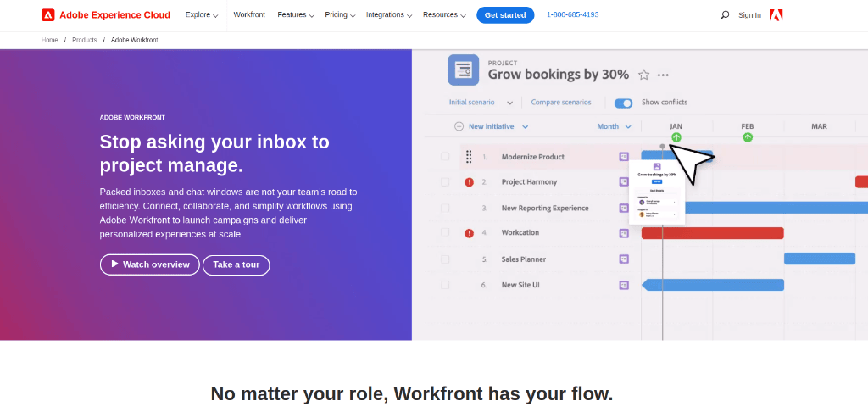Check the Project Harmony row checkbox
The image size is (868, 412).
[x=445, y=181]
